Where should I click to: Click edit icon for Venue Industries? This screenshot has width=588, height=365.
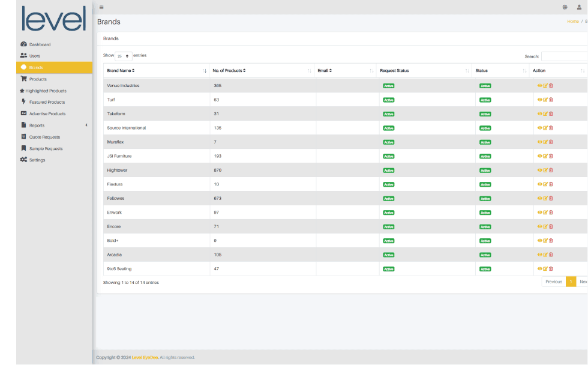click(x=545, y=86)
